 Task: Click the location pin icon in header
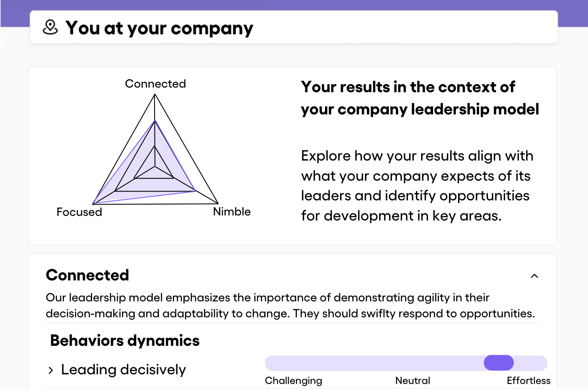(50, 27)
